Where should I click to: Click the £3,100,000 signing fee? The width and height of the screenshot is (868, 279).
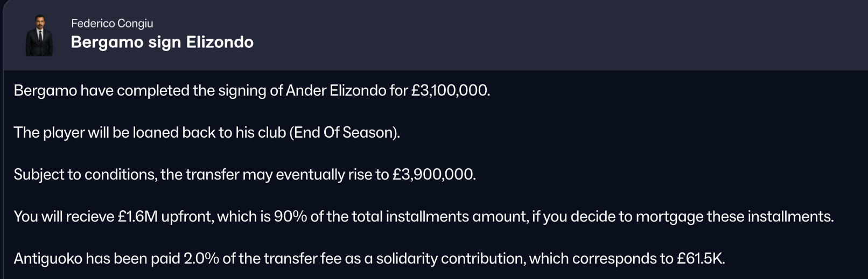(x=450, y=90)
